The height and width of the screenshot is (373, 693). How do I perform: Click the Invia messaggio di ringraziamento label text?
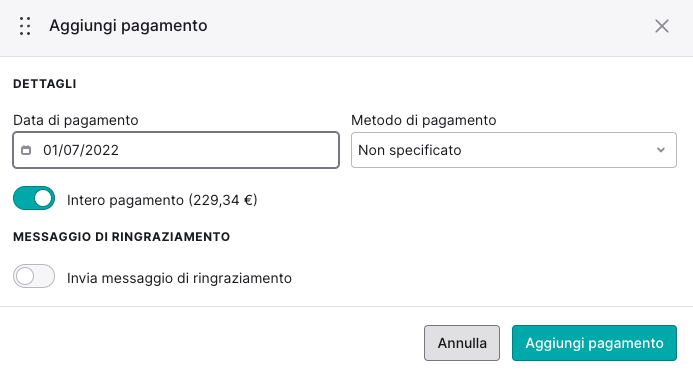pyautogui.click(x=179, y=278)
